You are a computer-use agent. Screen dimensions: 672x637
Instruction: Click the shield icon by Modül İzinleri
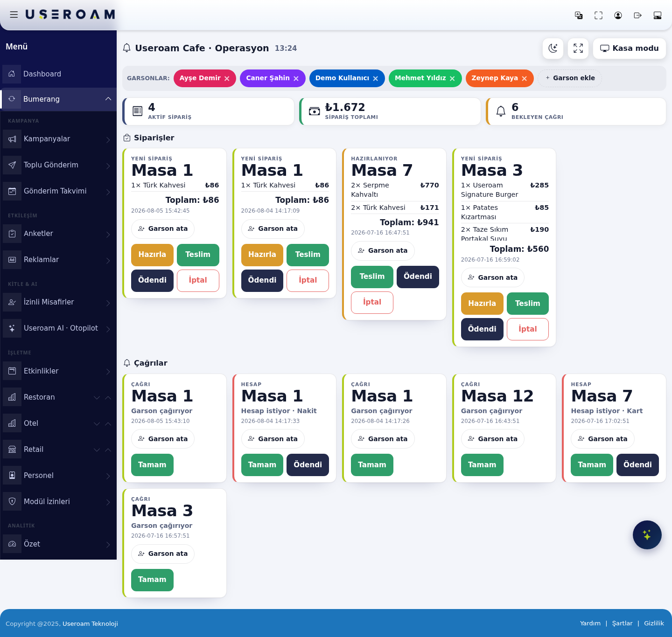point(12,502)
